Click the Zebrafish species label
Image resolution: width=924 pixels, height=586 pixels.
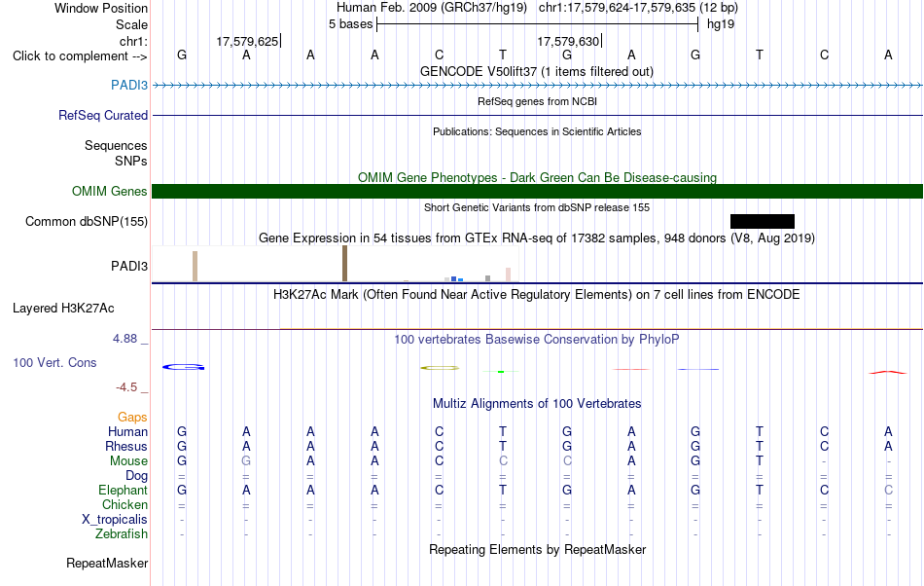click(x=122, y=534)
